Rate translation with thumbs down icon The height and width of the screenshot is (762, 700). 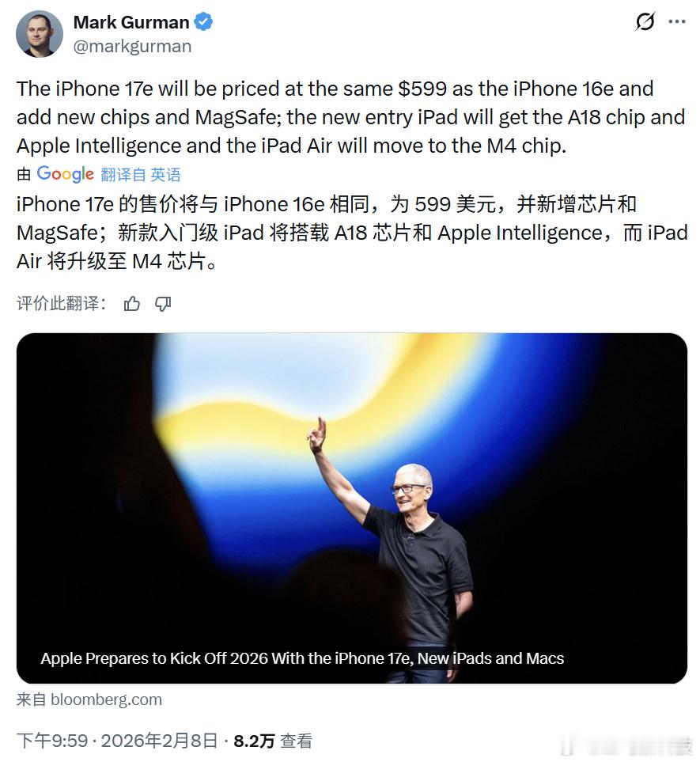(163, 304)
